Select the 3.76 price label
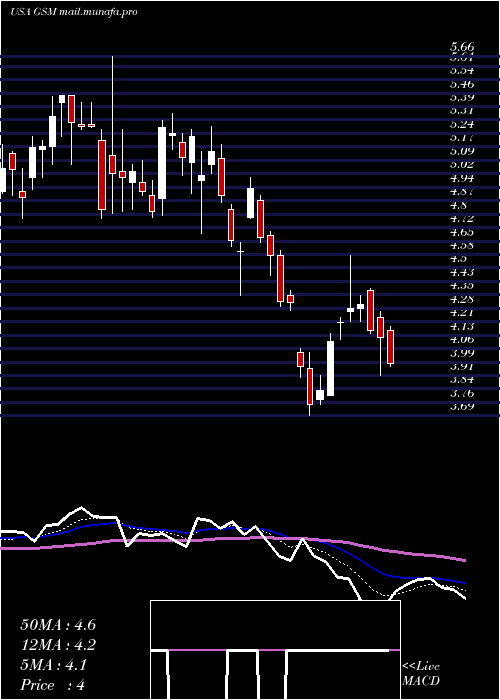Image resolution: width=500 pixels, height=700 pixels. [x=462, y=393]
